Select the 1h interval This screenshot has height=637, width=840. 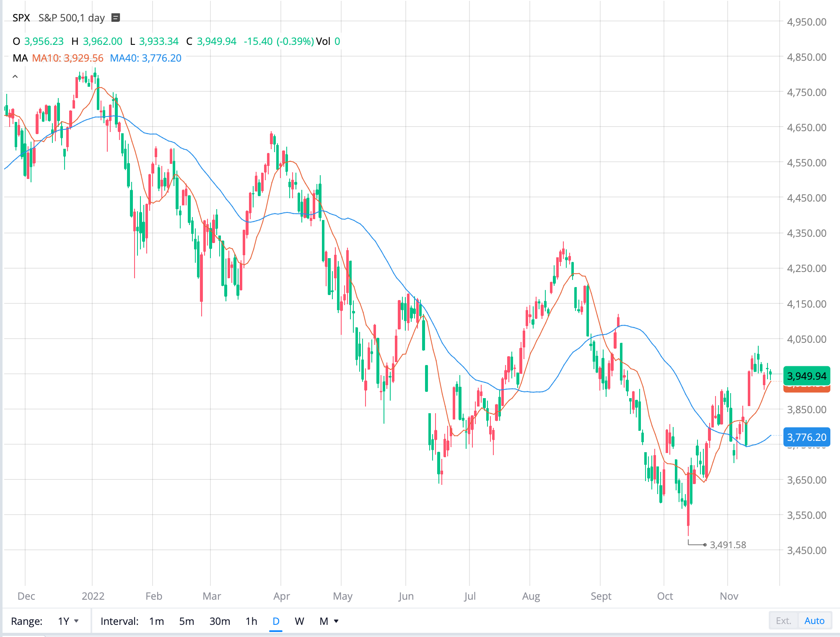click(x=251, y=621)
